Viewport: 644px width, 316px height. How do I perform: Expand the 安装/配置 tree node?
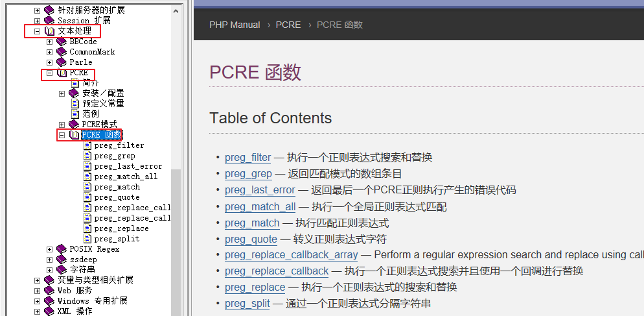click(62, 93)
